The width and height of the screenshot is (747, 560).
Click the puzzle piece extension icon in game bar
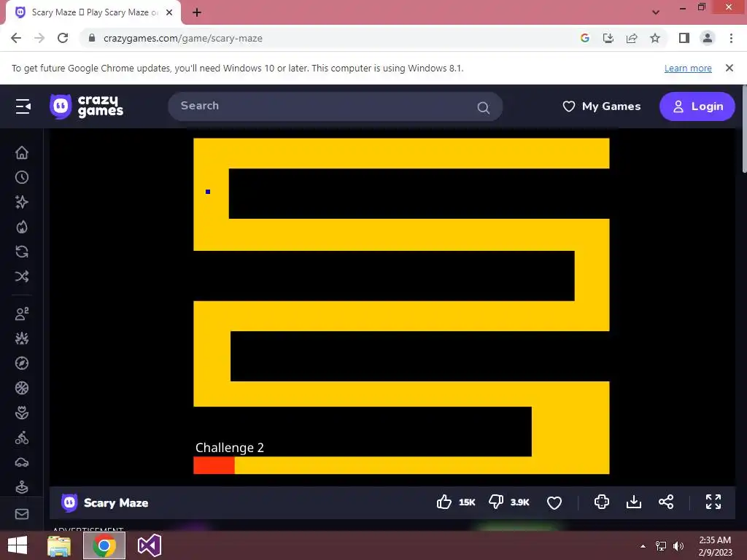(602, 502)
